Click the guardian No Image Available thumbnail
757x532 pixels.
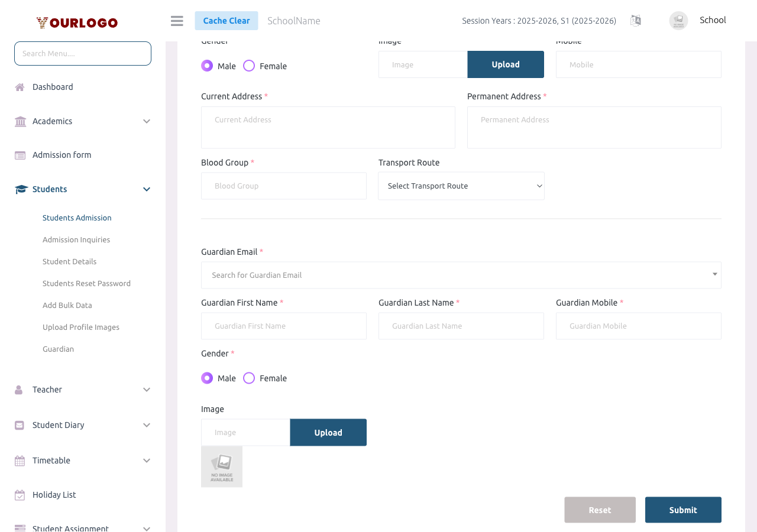point(222,467)
